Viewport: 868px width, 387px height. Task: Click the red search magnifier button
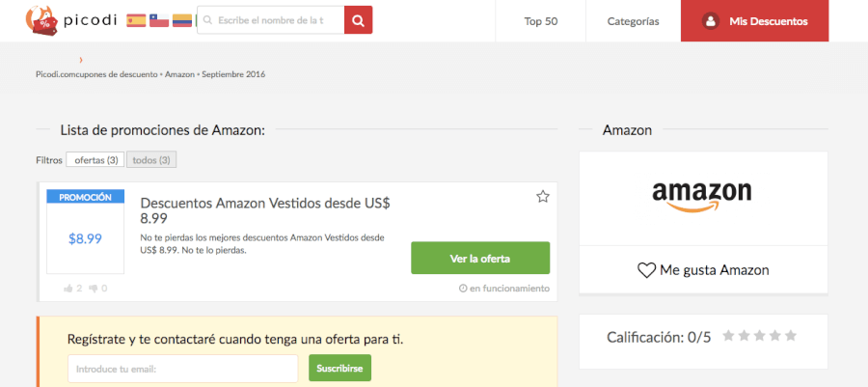pyautogui.click(x=358, y=20)
